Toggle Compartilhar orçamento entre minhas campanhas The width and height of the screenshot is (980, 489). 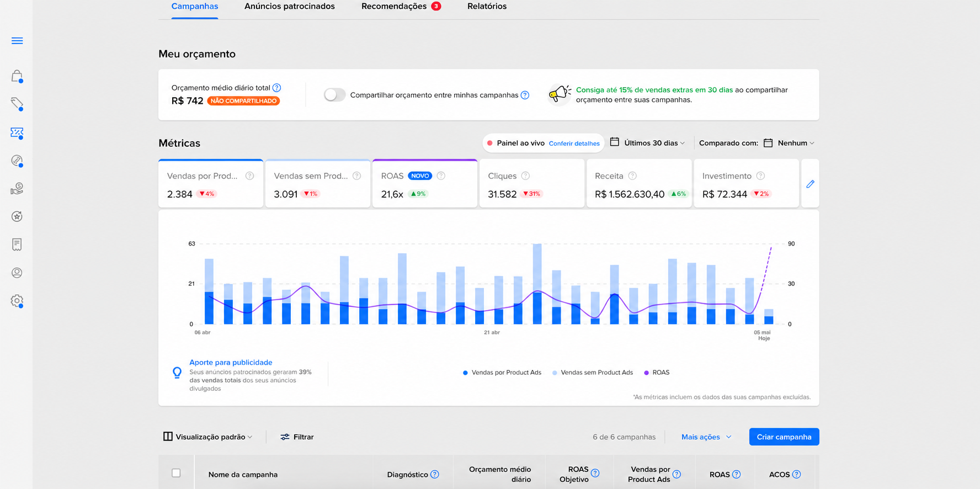tap(334, 95)
